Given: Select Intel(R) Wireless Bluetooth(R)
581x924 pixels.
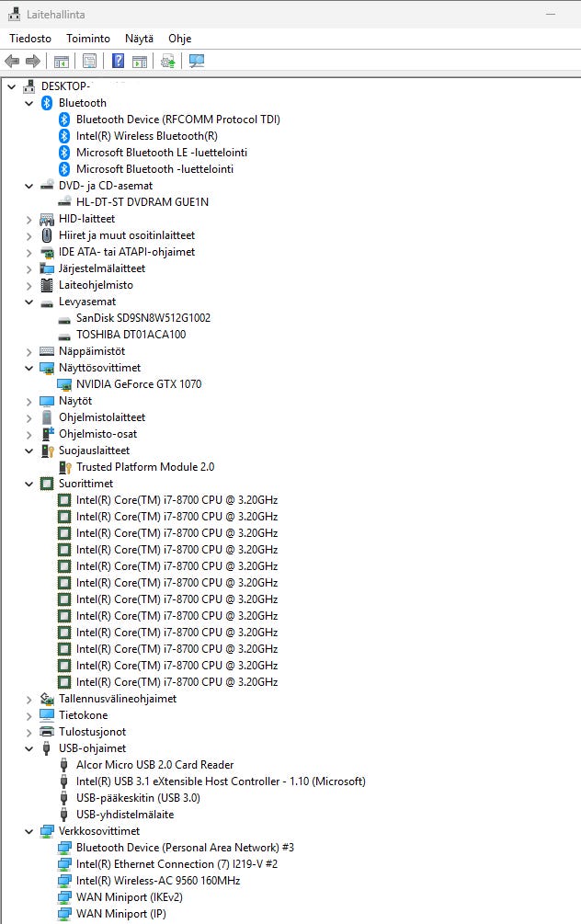Looking at the screenshot, I should 147,135.
